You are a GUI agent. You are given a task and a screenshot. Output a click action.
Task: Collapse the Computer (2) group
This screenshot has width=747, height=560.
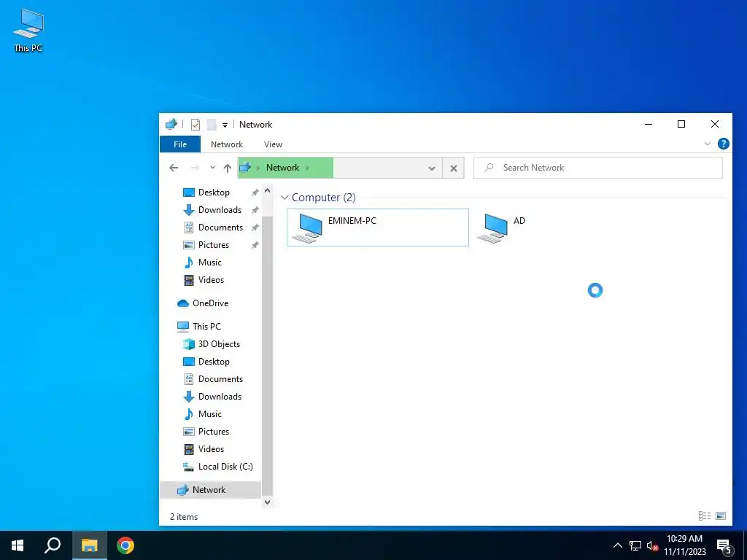(x=285, y=198)
